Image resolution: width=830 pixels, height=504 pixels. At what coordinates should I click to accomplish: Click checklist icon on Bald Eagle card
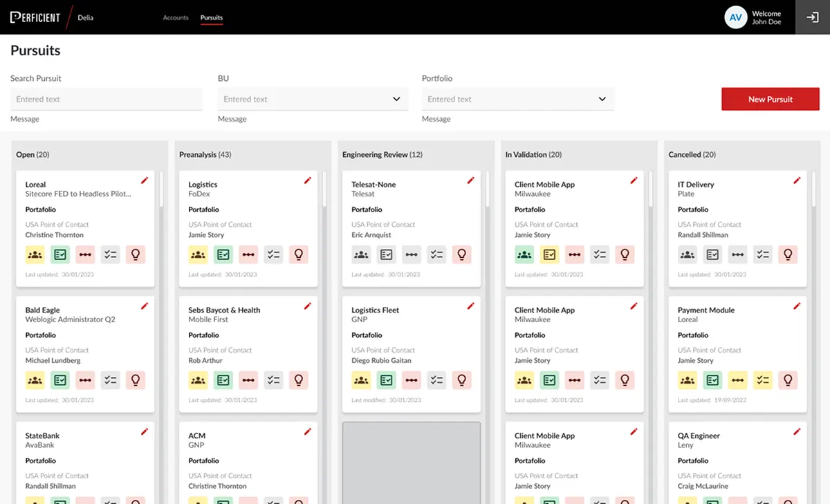[x=111, y=380]
